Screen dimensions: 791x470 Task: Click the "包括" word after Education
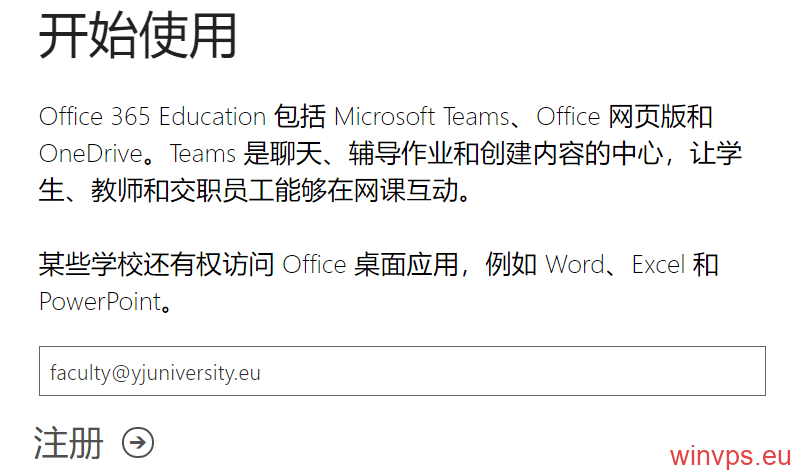tap(299, 116)
